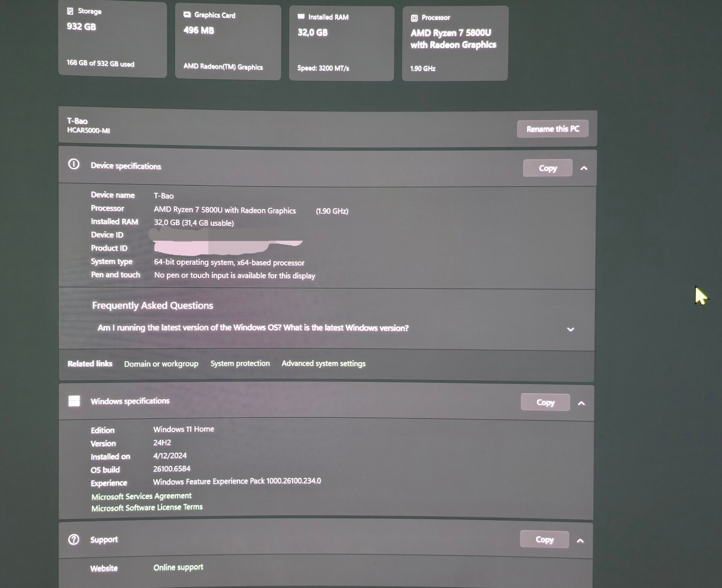Select the (1.90 GHz) processor speed text
The height and width of the screenshot is (588, 722).
click(332, 211)
